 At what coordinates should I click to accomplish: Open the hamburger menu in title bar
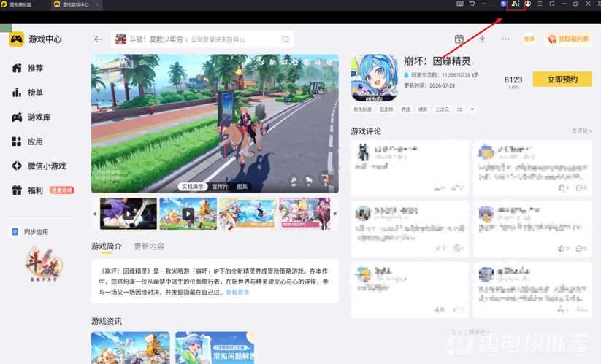coord(540,4)
